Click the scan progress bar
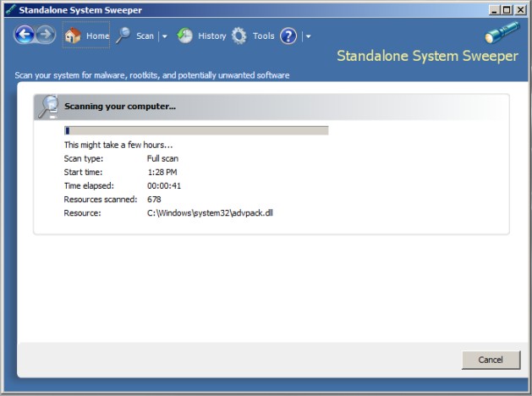The image size is (532, 396). point(196,130)
